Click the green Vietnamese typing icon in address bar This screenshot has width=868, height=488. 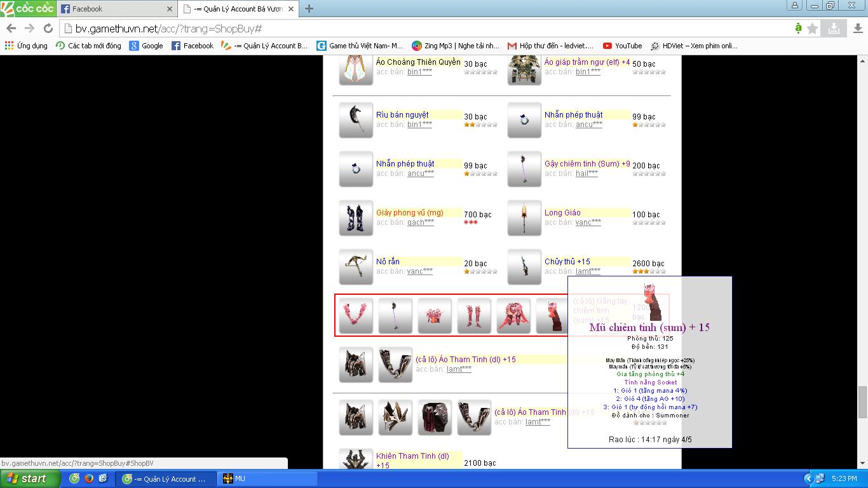tap(798, 29)
